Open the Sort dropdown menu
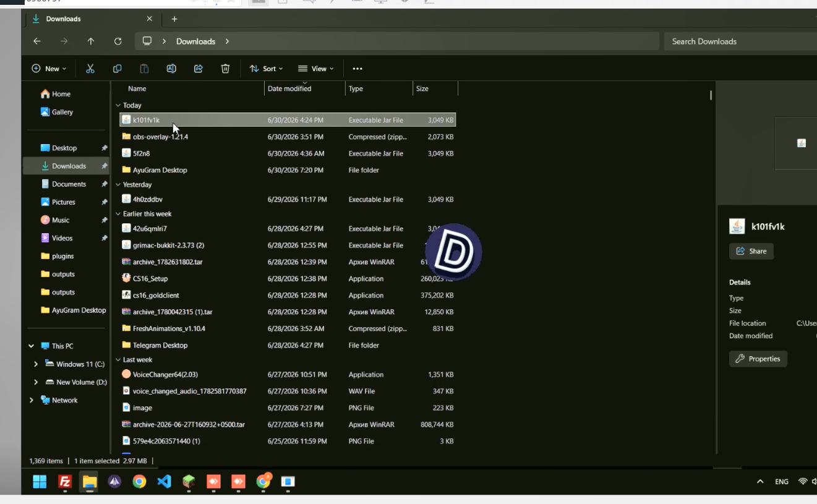817x504 pixels. click(267, 69)
